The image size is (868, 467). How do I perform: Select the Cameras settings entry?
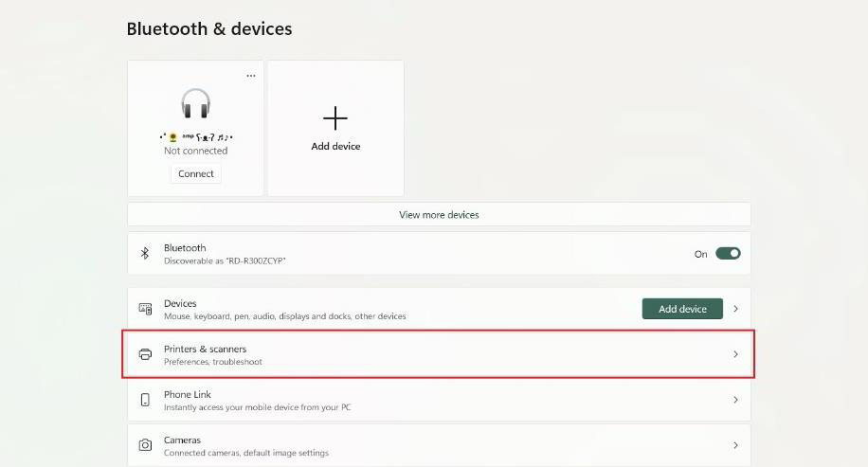point(439,445)
